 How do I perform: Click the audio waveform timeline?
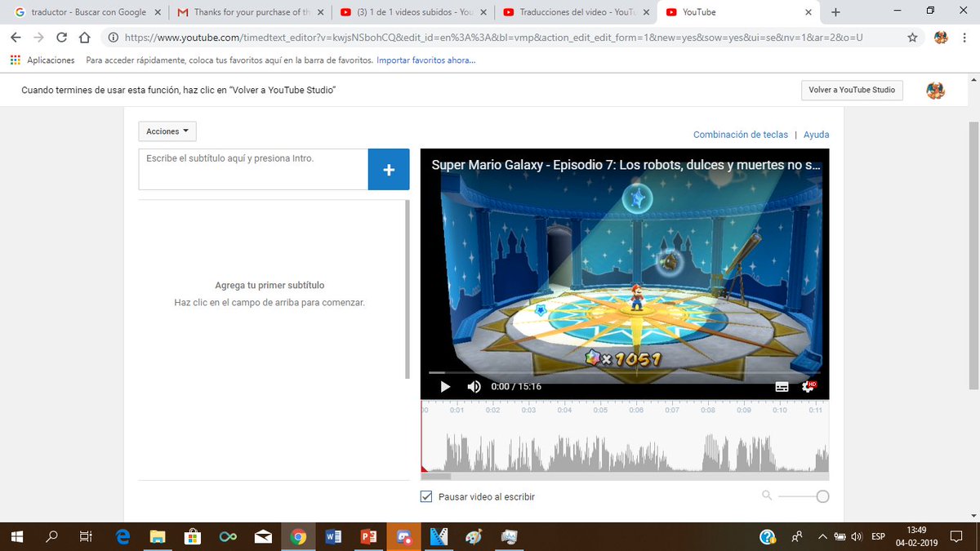click(625, 449)
